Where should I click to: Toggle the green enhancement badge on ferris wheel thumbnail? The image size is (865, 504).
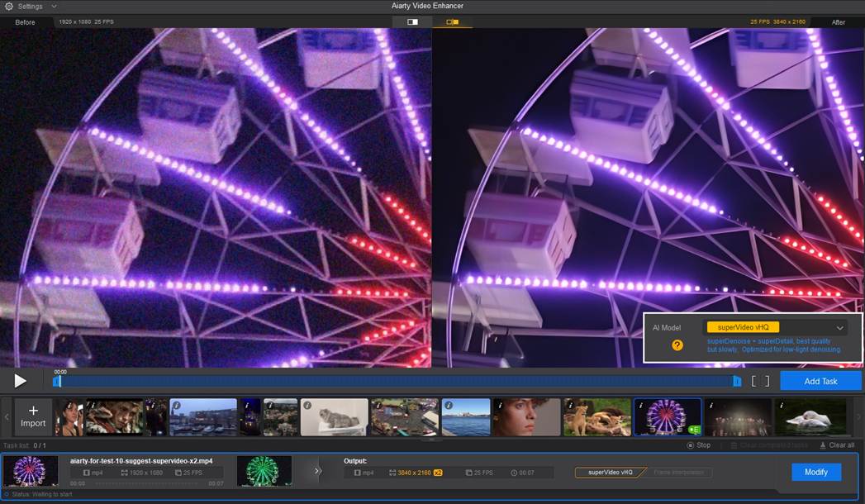(694, 429)
